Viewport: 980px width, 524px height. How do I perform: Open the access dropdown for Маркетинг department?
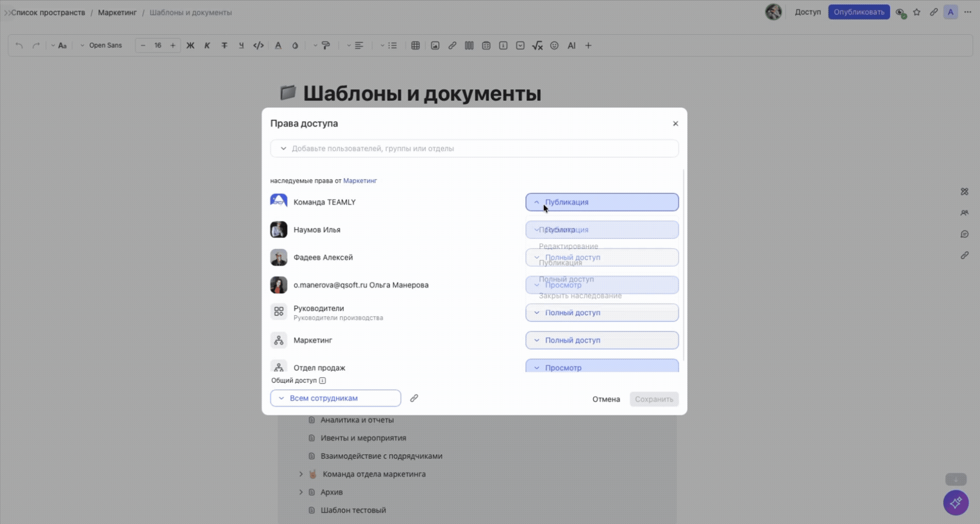[602, 340]
